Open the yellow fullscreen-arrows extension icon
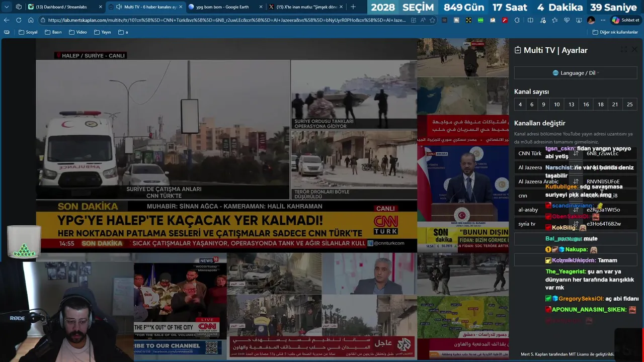 (x=468, y=20)
